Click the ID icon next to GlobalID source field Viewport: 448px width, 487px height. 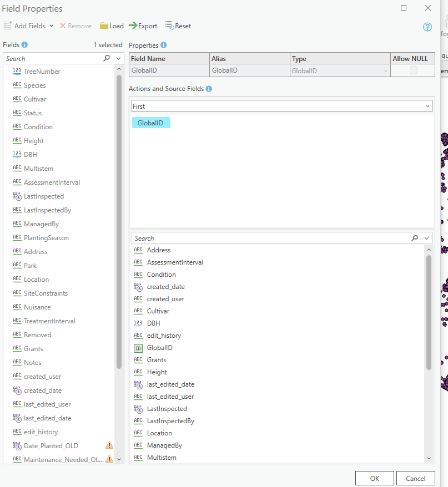138,348
